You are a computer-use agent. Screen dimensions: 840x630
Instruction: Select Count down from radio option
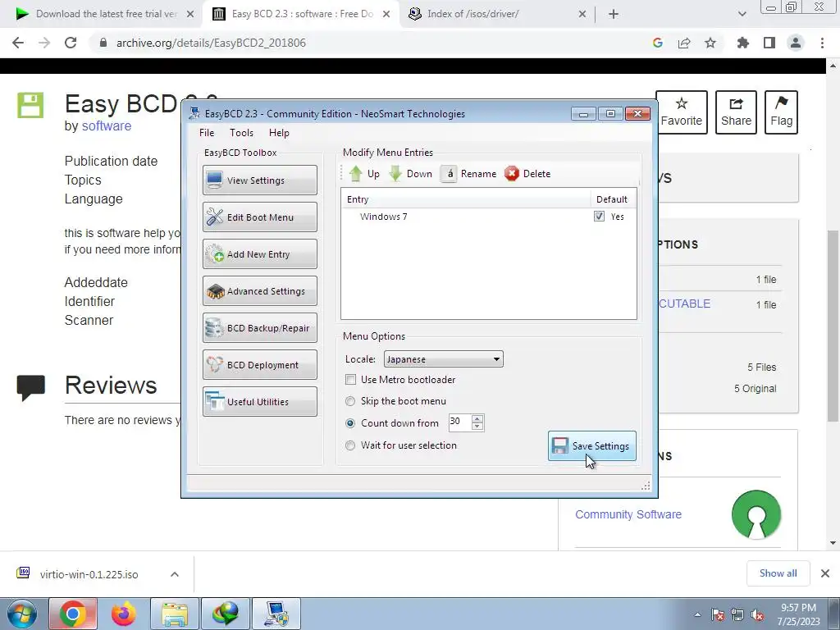[x=350, y=422]
